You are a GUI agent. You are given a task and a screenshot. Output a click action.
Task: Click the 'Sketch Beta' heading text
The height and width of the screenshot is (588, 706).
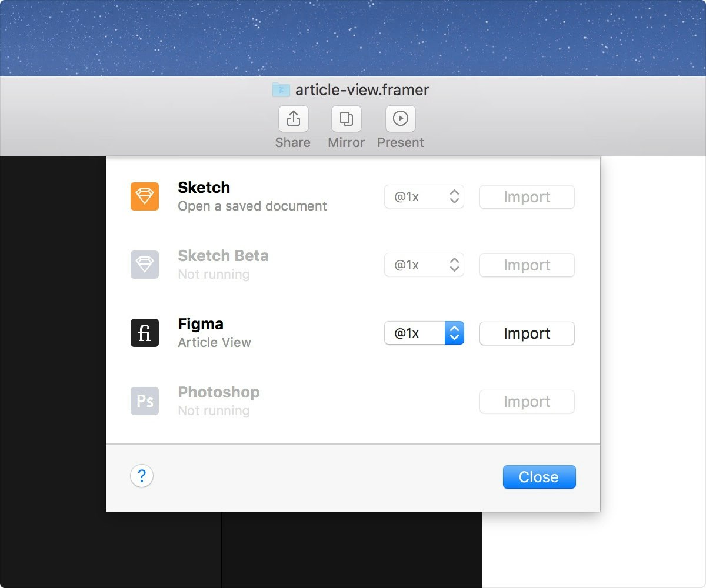click(224, 256)
